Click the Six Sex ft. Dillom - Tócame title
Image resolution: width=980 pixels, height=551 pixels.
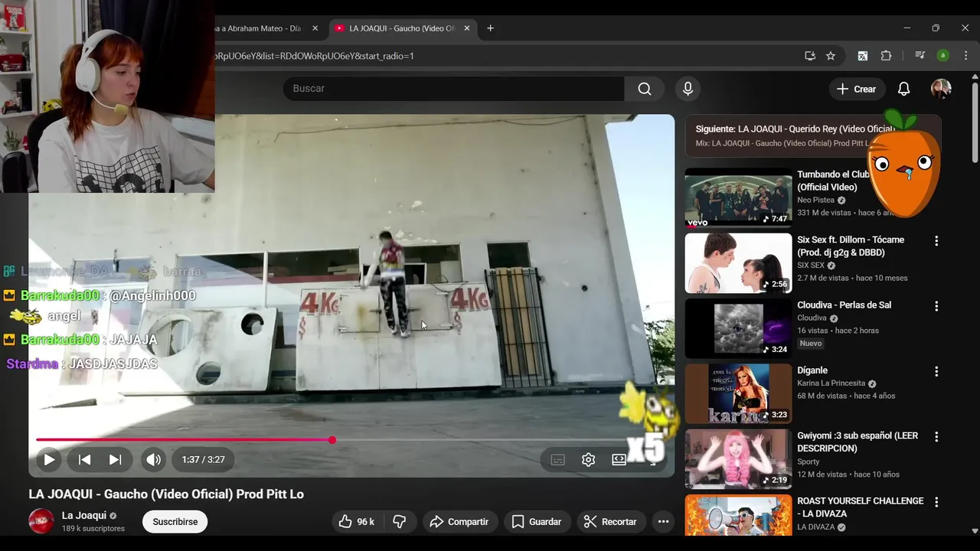(x=851, y=246)
